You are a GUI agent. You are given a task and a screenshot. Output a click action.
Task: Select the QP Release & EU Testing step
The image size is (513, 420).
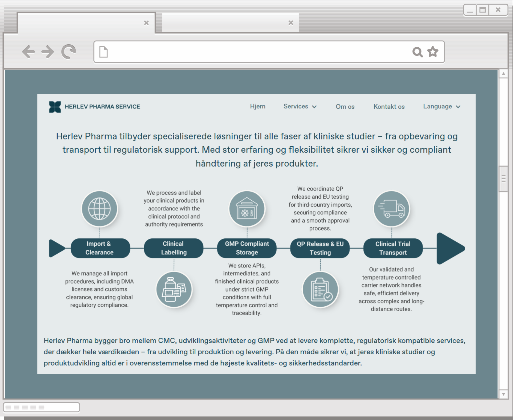click(320, 248)
